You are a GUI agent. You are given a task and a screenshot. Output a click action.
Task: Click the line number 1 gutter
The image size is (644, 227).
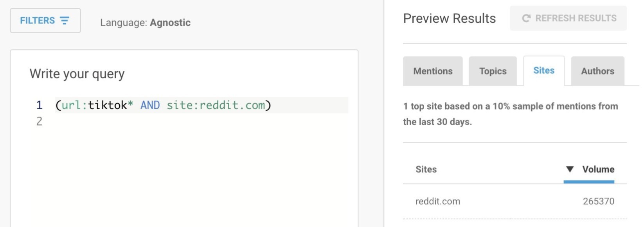(x=39, y=105)
